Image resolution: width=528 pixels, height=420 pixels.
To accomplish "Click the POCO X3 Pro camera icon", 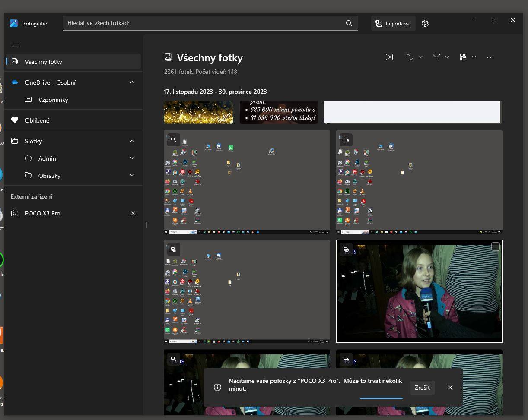I will tap(15, 213).
